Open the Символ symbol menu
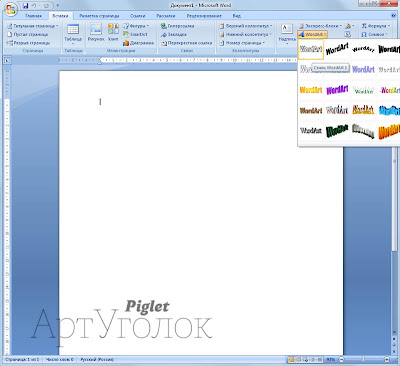The height and width of the screenshot is (366, 400). pos(374,34)
